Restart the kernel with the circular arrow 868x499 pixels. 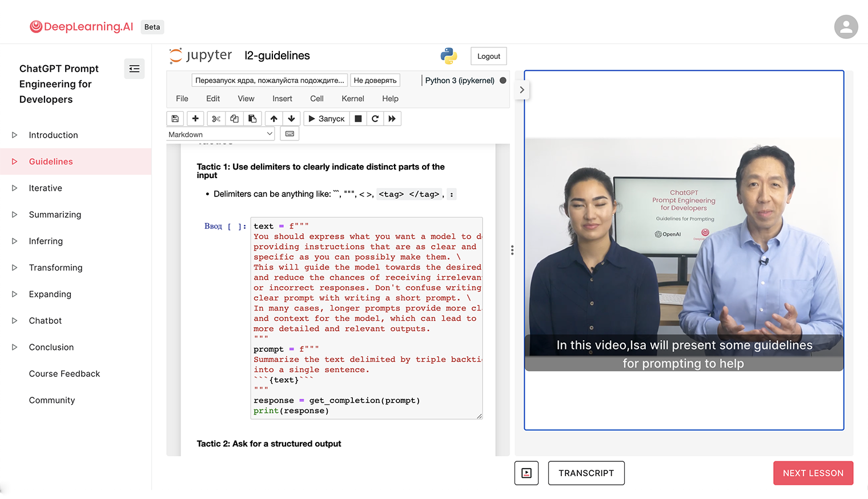(375, 119)
